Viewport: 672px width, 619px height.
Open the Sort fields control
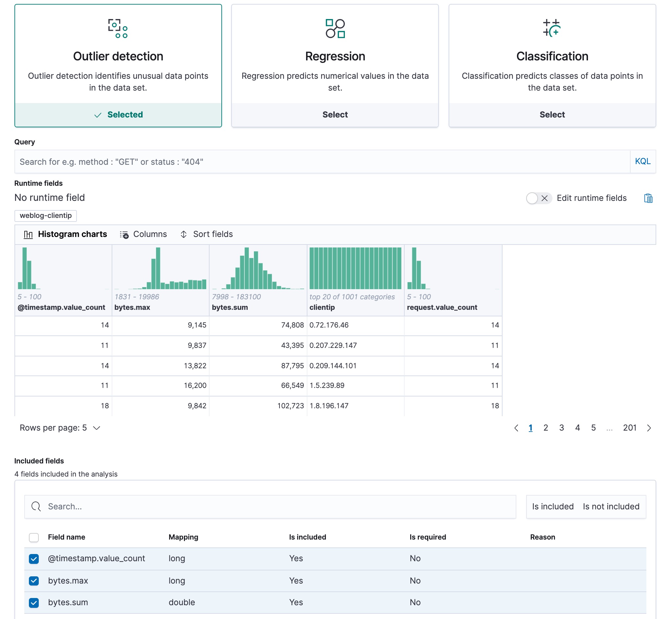click(x=184, y=234)
